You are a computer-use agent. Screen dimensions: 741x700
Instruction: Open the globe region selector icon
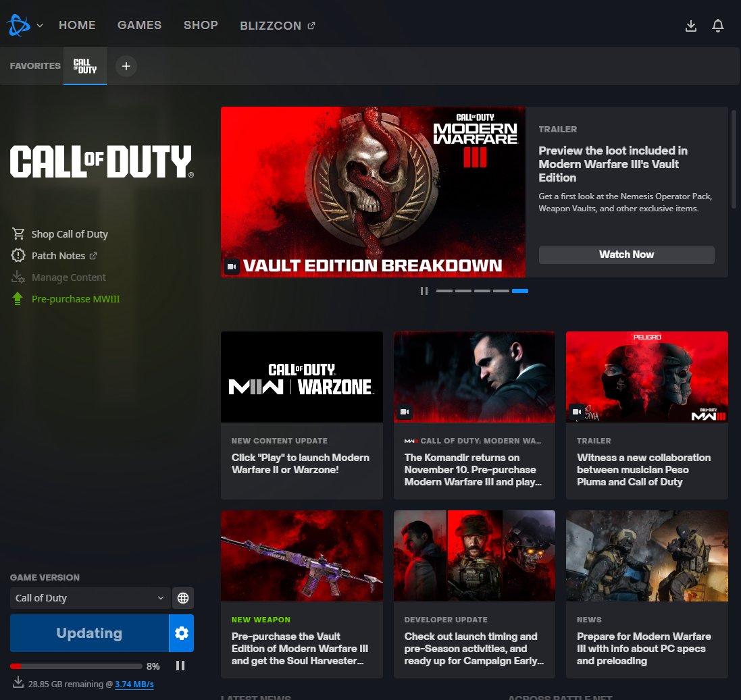[x=181, y=597]
